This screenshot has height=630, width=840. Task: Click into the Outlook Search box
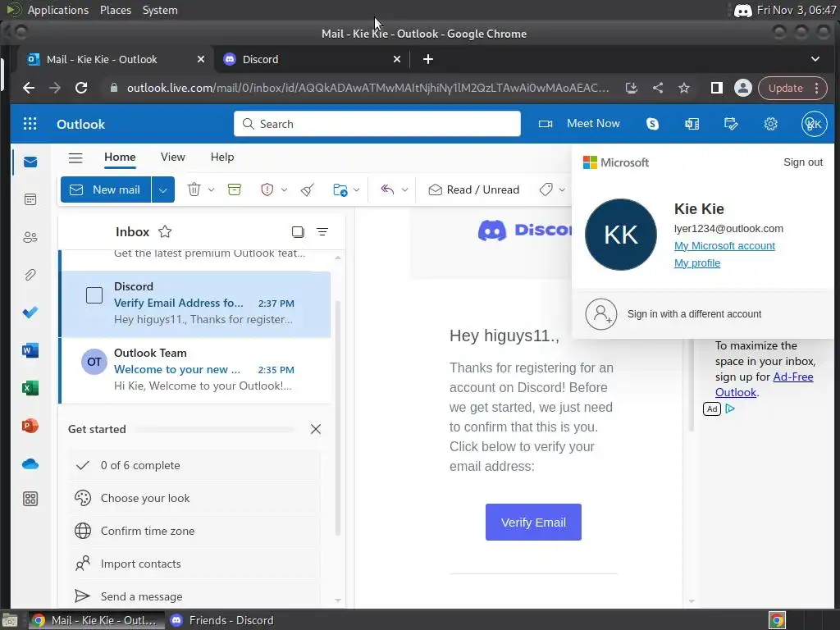pos(377,124)
